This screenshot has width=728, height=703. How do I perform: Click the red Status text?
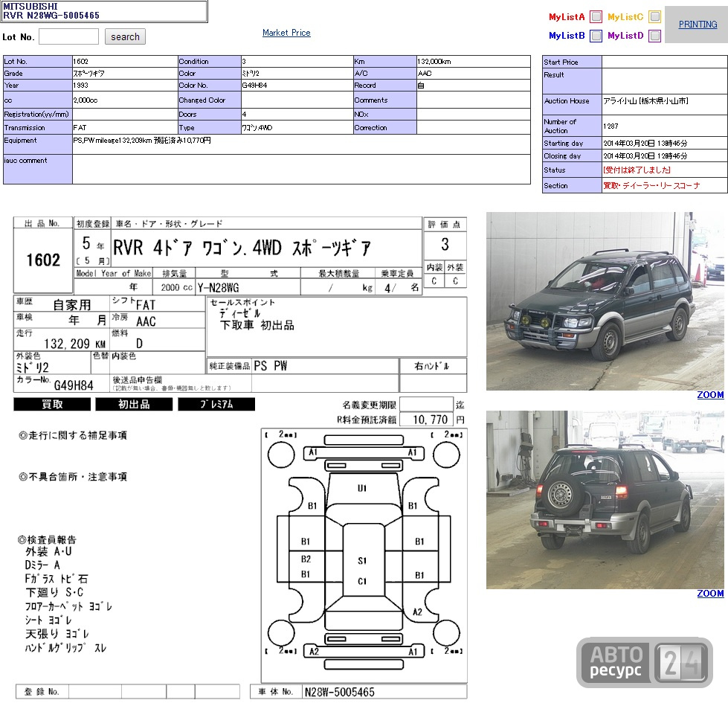(637, 170)
